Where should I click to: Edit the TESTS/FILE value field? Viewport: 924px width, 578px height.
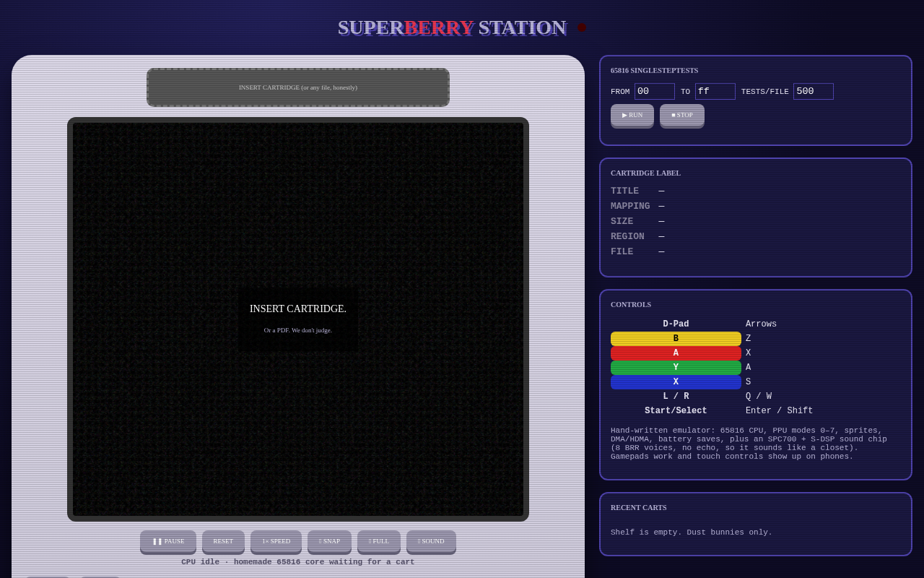814,91
